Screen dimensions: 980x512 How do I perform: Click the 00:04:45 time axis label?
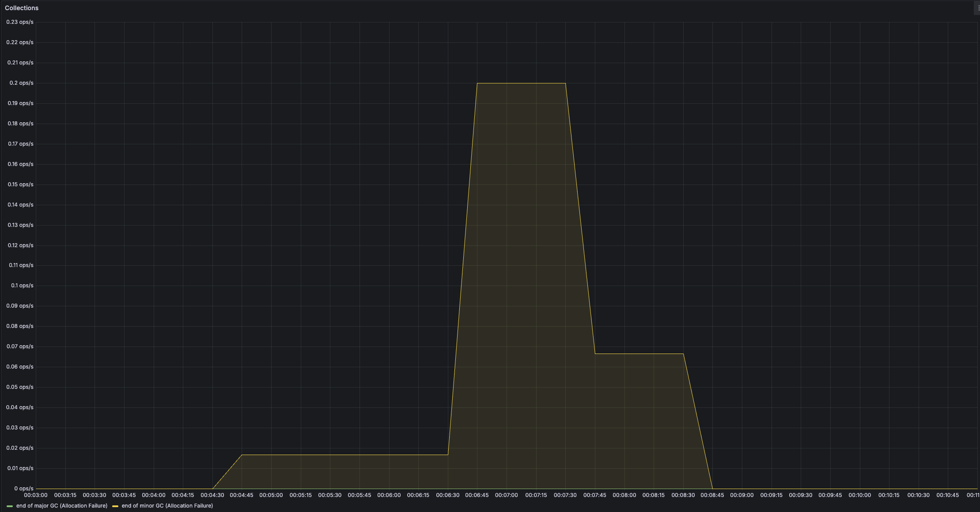[x=242, y=495]
